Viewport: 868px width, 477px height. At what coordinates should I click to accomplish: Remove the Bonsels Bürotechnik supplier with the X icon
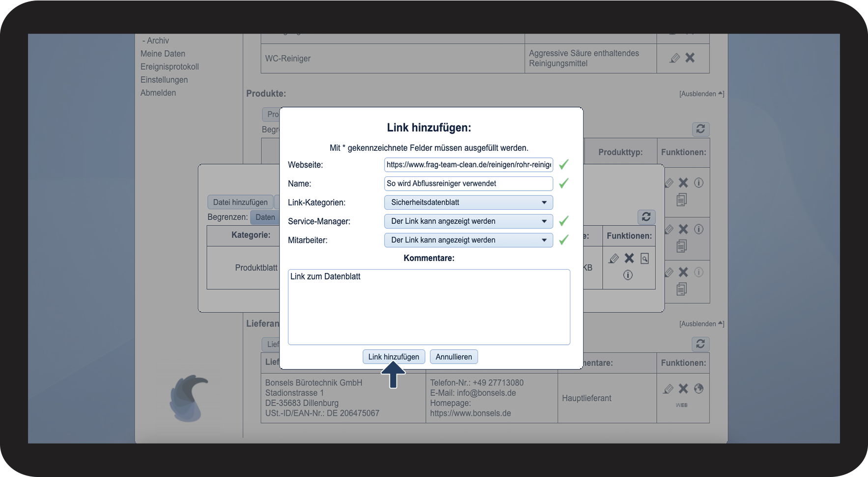[683, 389]
